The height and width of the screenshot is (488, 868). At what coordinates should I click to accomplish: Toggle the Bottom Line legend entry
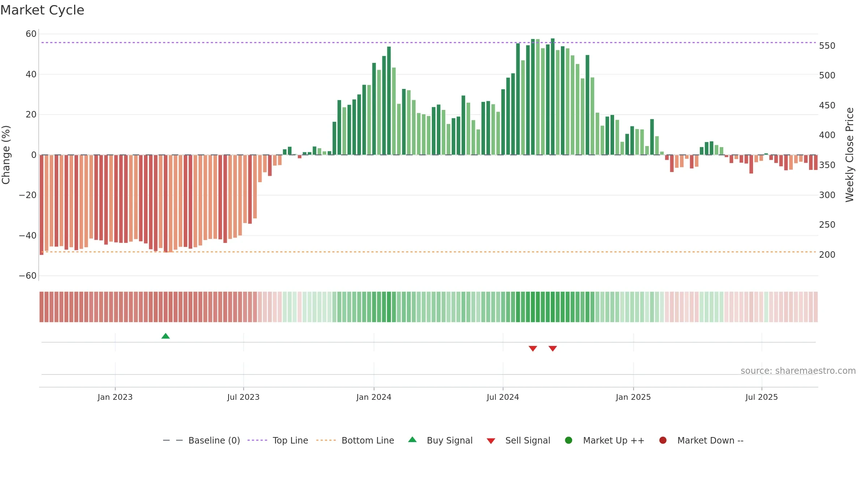(355, 440)
